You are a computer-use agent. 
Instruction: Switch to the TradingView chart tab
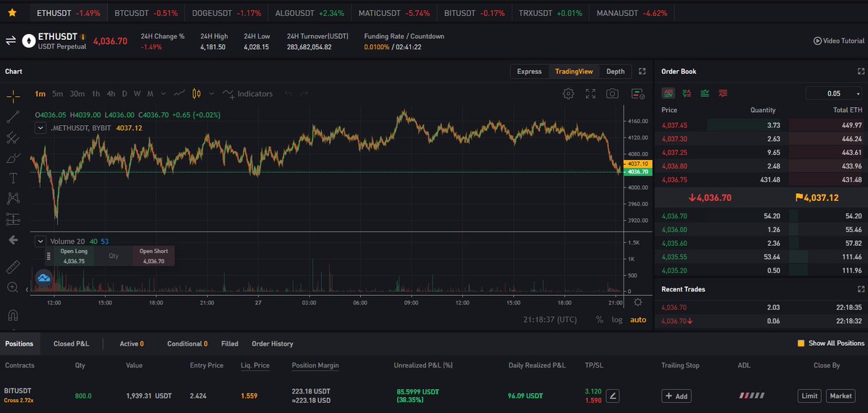click(x=574, y=72)
